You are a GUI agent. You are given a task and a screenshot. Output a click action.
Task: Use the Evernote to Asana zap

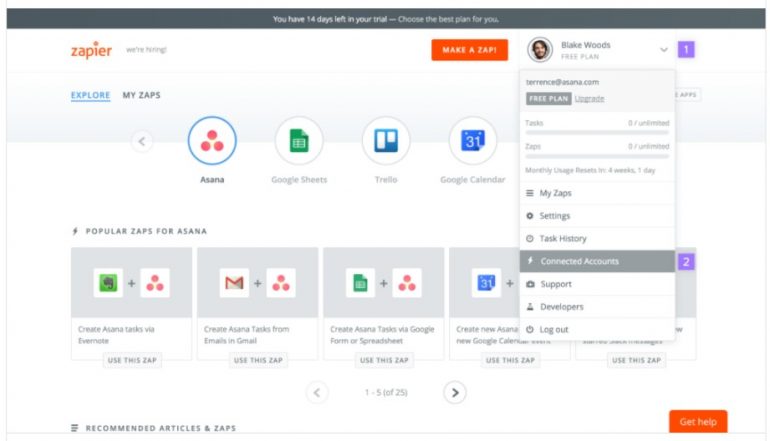132,360
